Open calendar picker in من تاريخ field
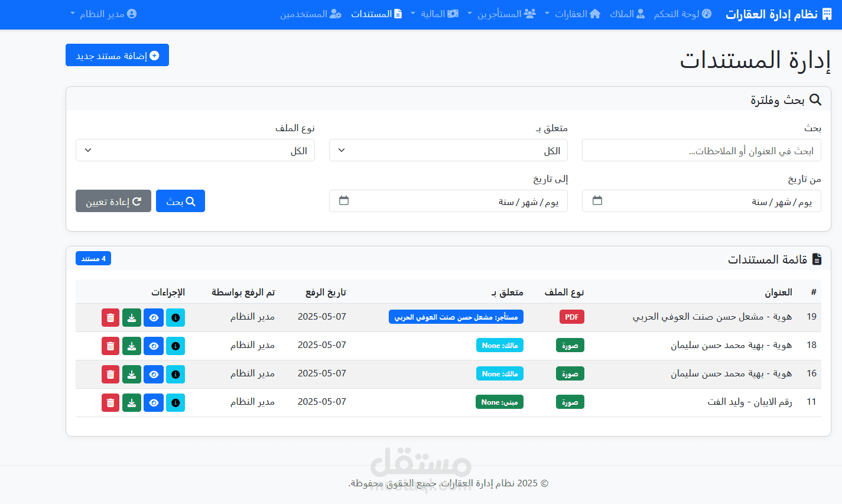 coord(597,201)
